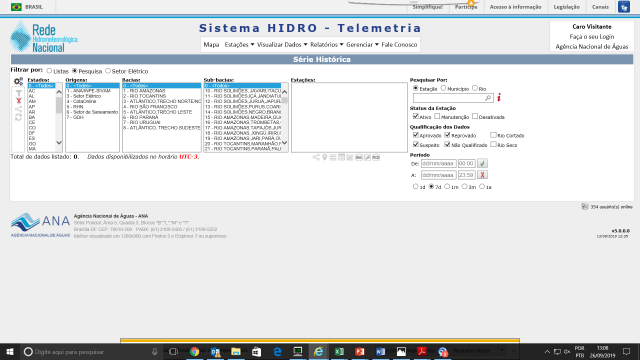Select Município search radio
640x360 pixels.
click(x=443, y=88)
